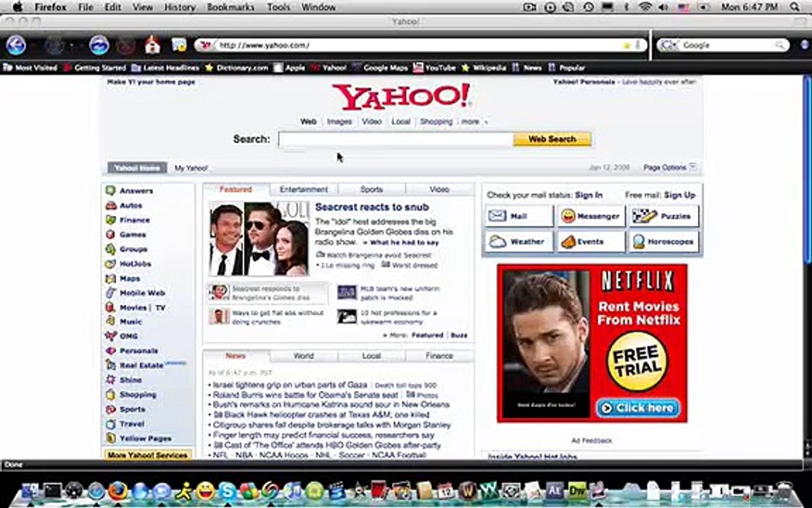
Task: Open the My Yahoo! tab
Action: click(191, 168)
